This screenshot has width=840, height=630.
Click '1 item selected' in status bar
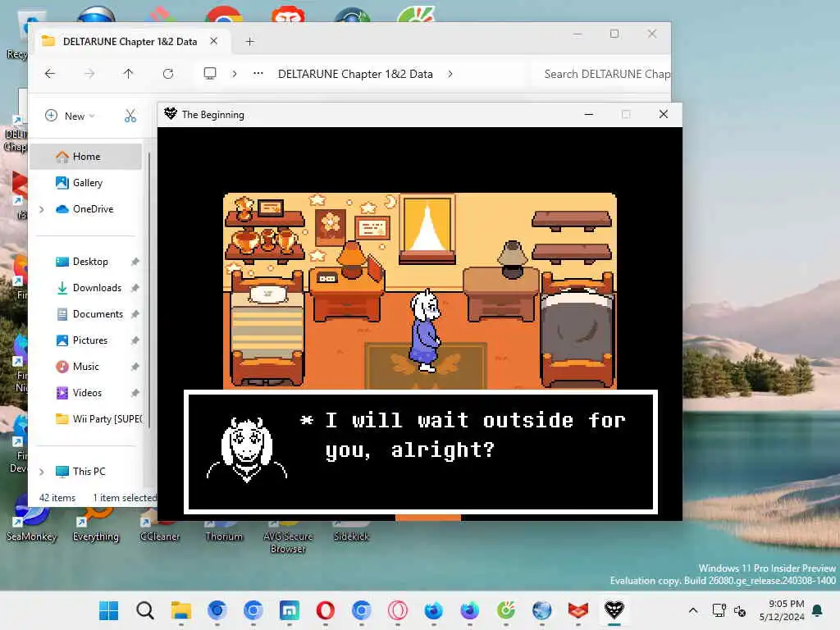coord(125,498)
